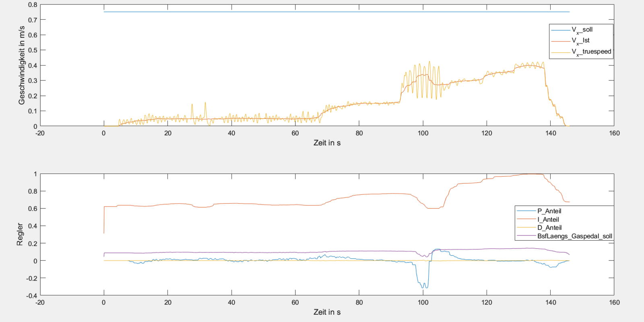This screenshot has width=644, height=322.
Task: Click the '-0.4' tick label on bottom y-axis
Action: point(31,295)
